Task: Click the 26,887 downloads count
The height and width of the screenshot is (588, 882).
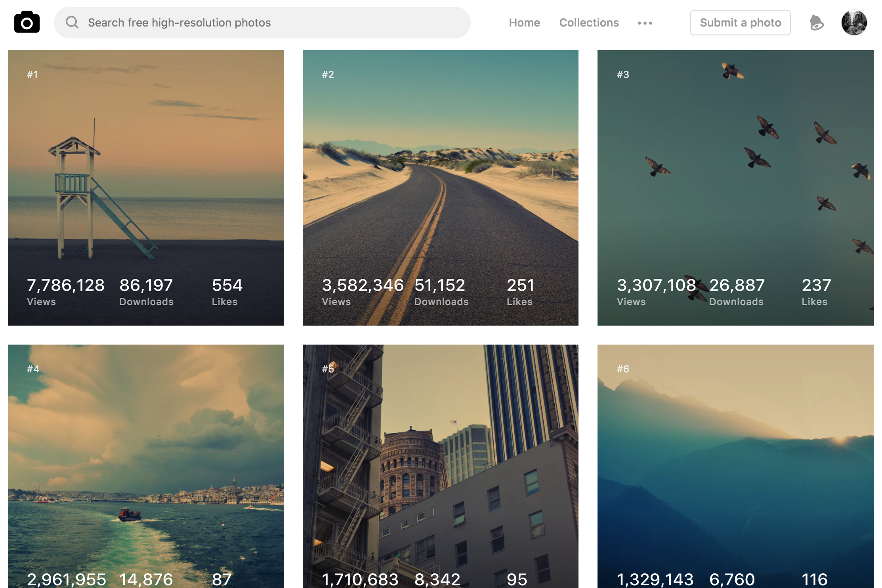Action: (737, 285)
